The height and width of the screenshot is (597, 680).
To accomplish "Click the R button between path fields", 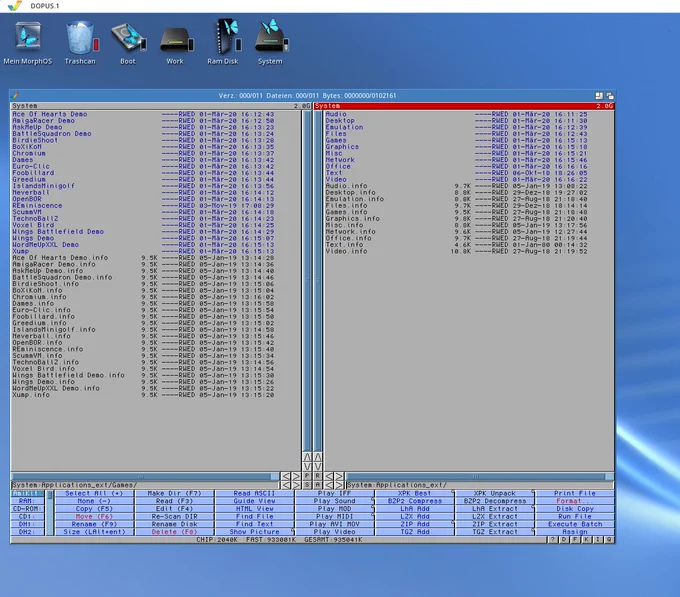I will pos(317,476).
